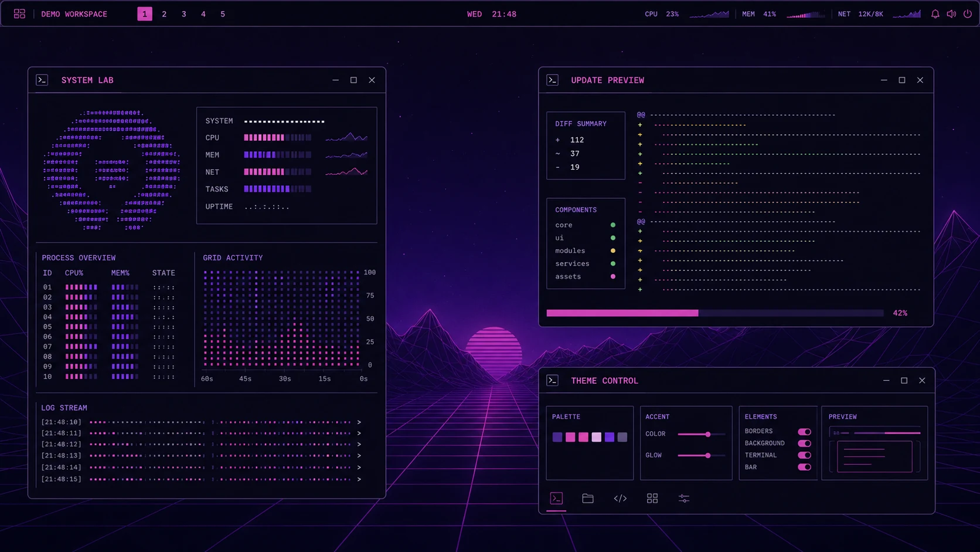The image size is (980, 552).
Task: Expand log entry 21:48:11 arrow
Action: (359, 433)
